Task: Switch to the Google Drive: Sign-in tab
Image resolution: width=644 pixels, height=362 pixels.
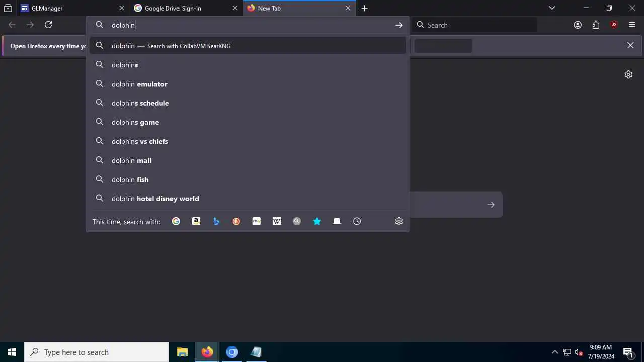Action: click(186, 8)
